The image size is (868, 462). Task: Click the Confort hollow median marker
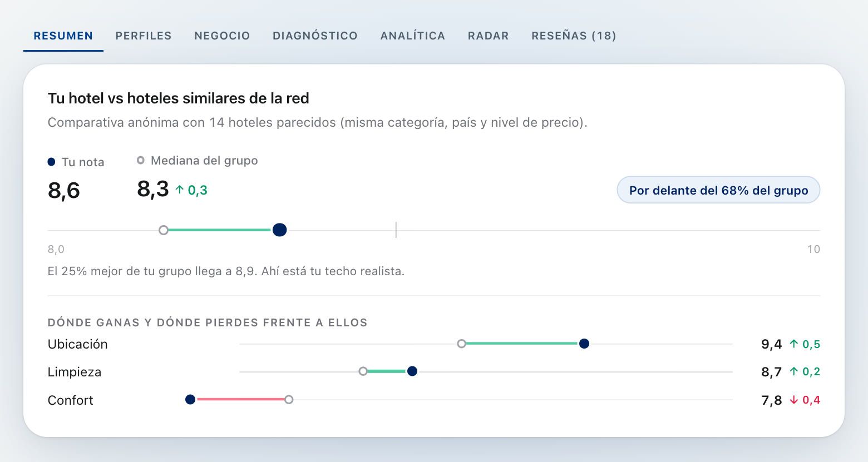289,399
